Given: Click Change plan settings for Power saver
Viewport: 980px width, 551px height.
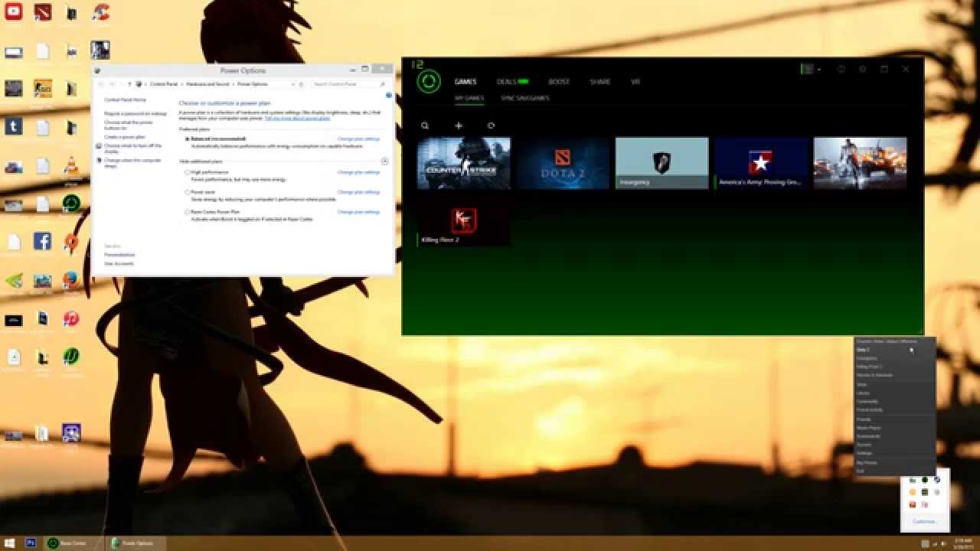Looking at the screenshot, I should point(358,192).
